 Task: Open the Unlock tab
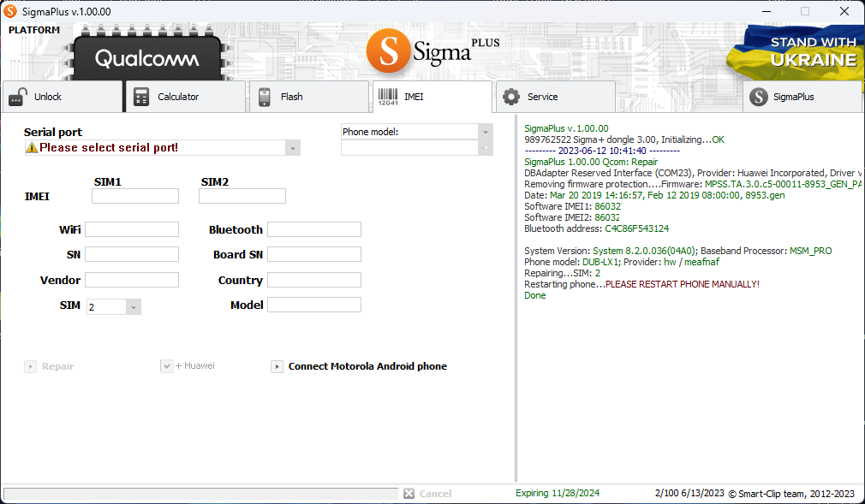[x=63, y=97]
